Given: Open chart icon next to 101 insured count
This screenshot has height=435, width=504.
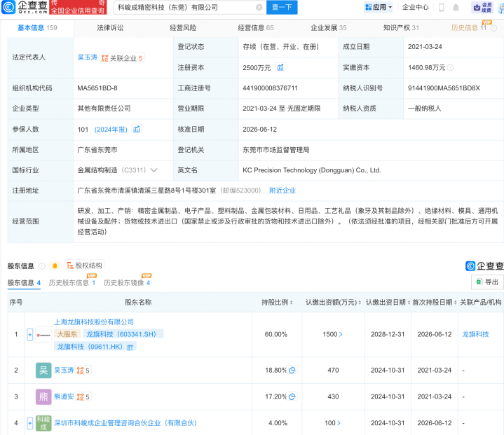Looking at the screenshot, I should pos(137,129).
